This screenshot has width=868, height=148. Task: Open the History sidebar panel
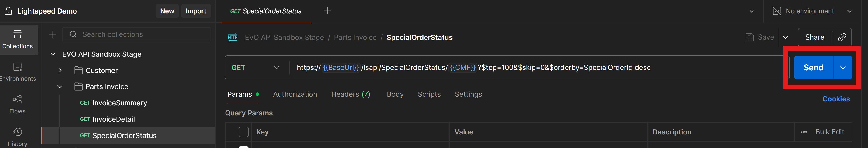tap(17, 137)
